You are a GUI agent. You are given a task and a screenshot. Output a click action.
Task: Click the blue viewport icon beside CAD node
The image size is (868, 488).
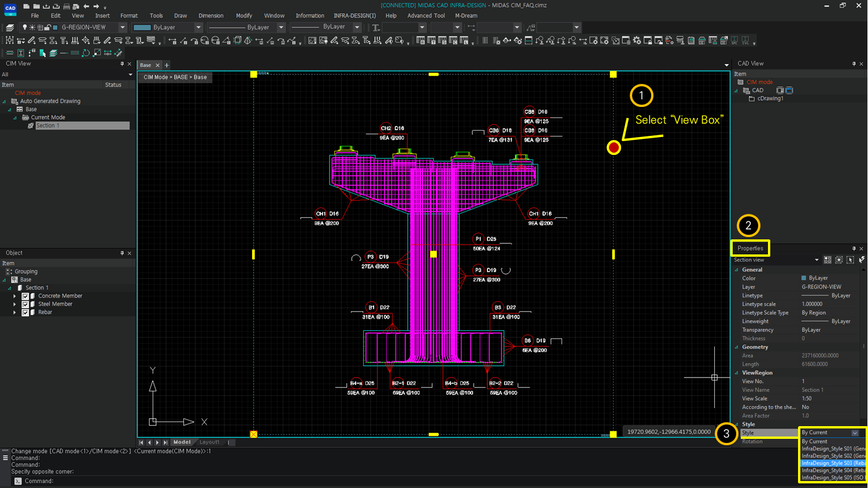pos(789,90)
